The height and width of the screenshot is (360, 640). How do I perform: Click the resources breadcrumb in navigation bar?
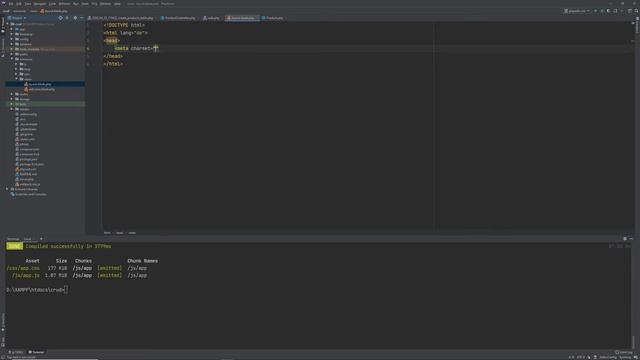point(19,11)
